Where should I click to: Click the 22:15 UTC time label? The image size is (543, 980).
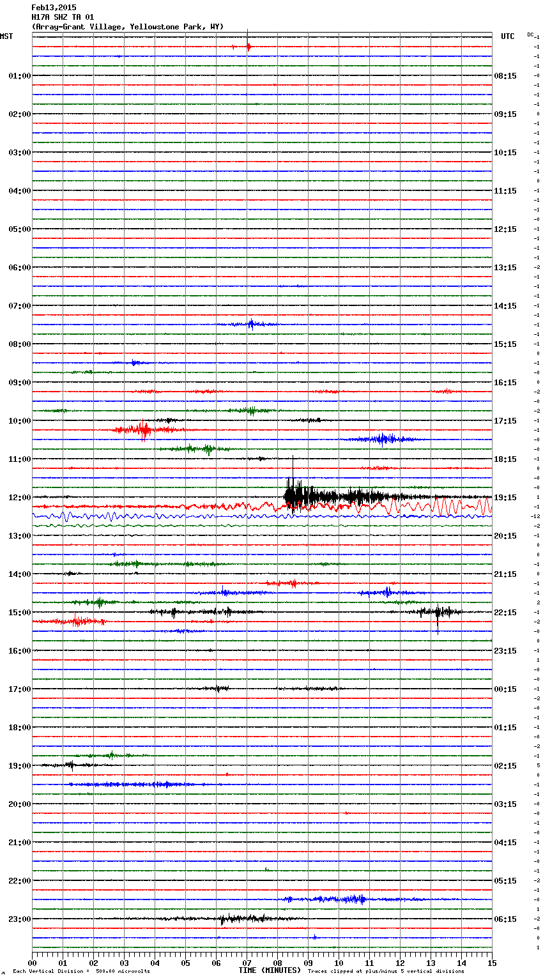[x=505, y=613]
